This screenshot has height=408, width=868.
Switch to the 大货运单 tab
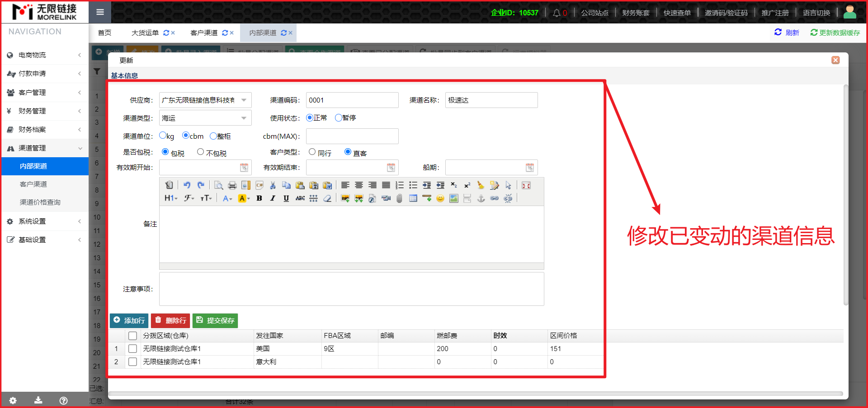145,33
